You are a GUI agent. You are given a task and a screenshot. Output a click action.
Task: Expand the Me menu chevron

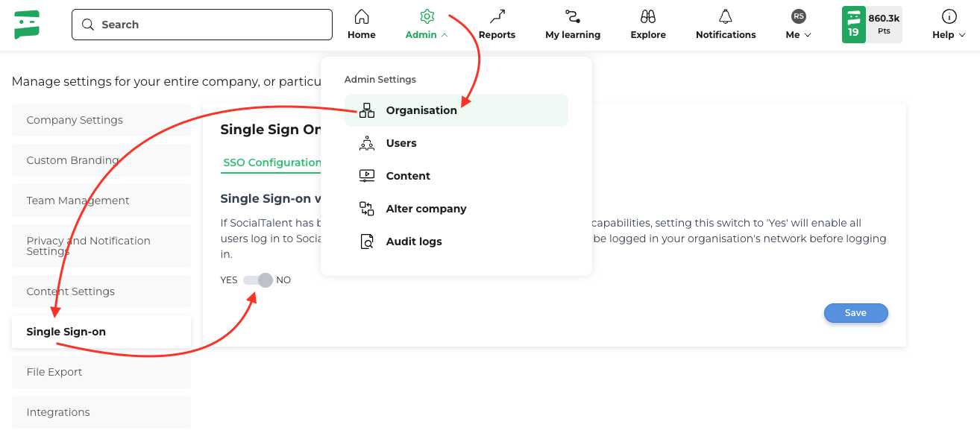pyautogui.click(x=808, y=35)
